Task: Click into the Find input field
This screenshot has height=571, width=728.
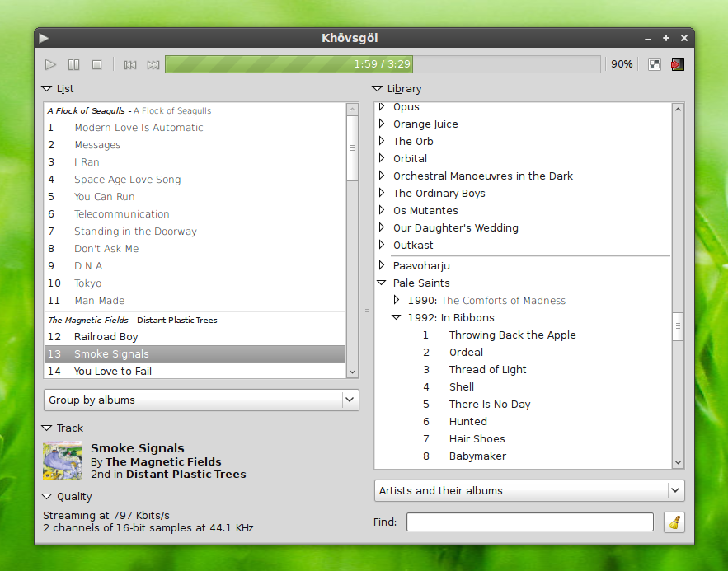Action: coord(530,522)
